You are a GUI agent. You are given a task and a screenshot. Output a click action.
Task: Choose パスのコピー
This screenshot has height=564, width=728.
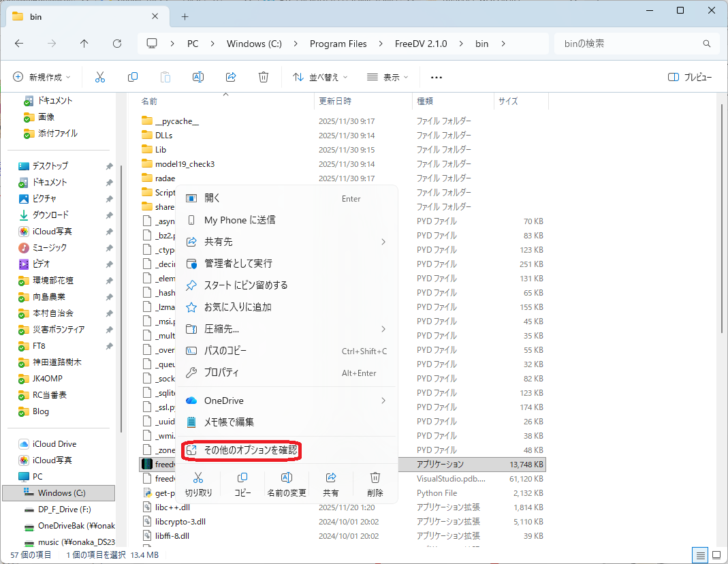pyautogui.click(x=287, y=351)
